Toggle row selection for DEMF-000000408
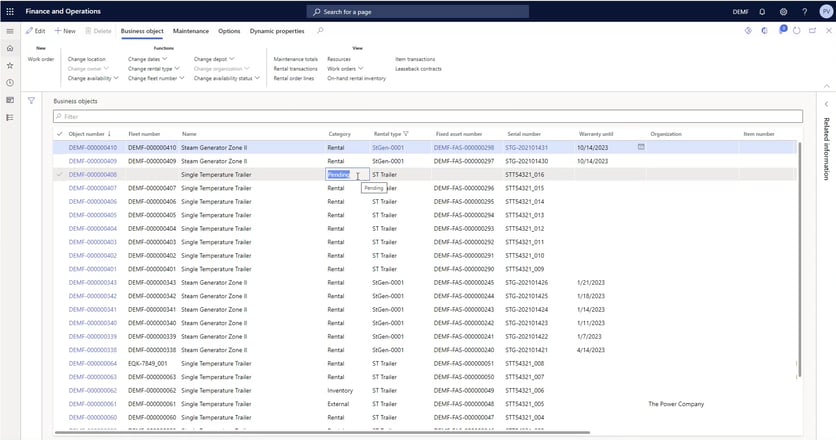836x440 pixels. coord(60,174)
